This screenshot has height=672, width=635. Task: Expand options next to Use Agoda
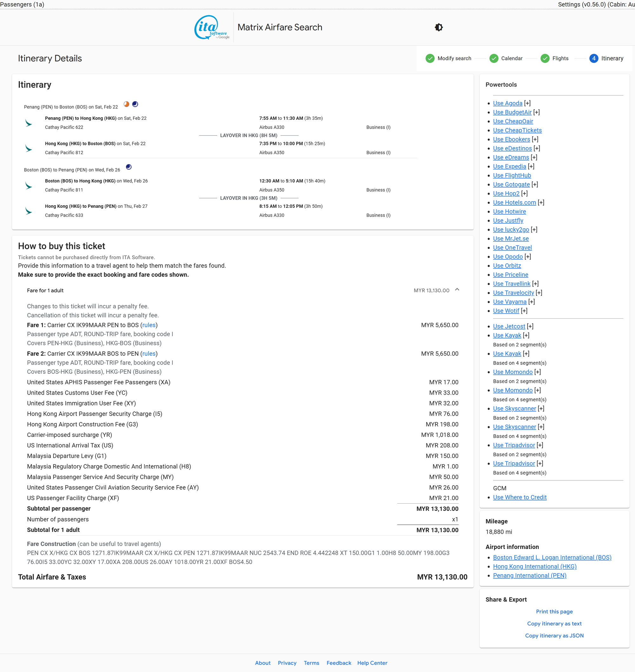pos(527,103)
